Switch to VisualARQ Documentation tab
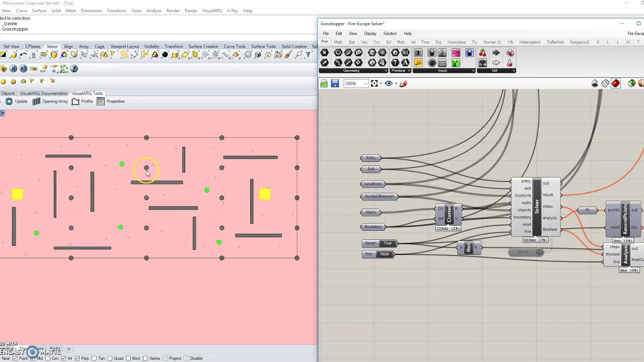Screen dimensions: 644x362 [44, 94]
